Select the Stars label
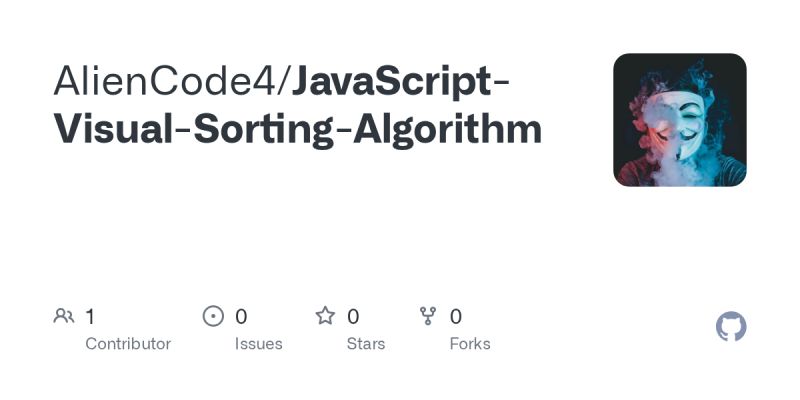Screen dimensions: 800x400 (366, 344)
